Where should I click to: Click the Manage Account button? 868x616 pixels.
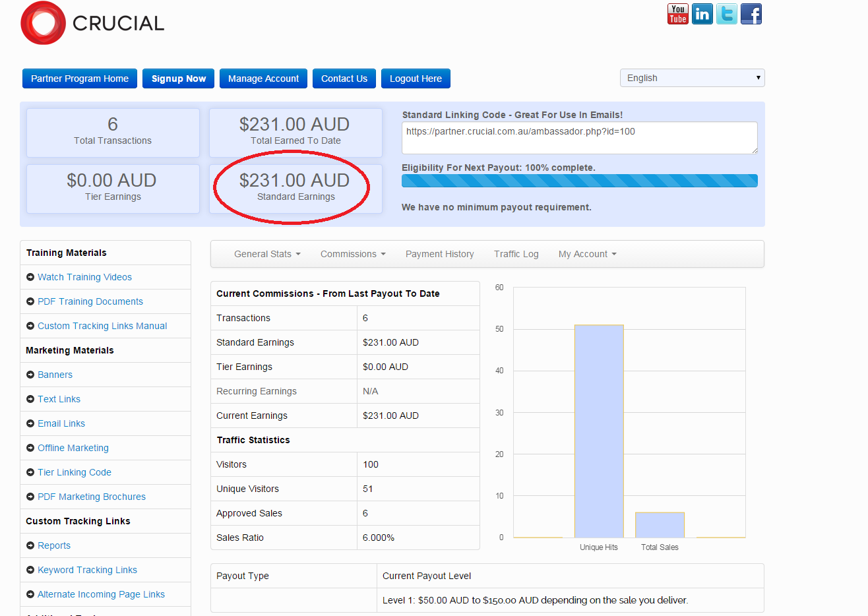[x=263, y=78]
